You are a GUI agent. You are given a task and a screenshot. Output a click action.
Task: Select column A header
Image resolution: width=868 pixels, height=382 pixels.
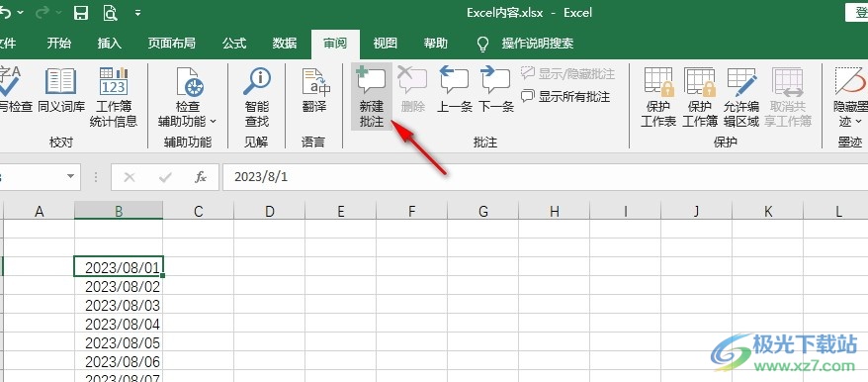click(39, 211)
